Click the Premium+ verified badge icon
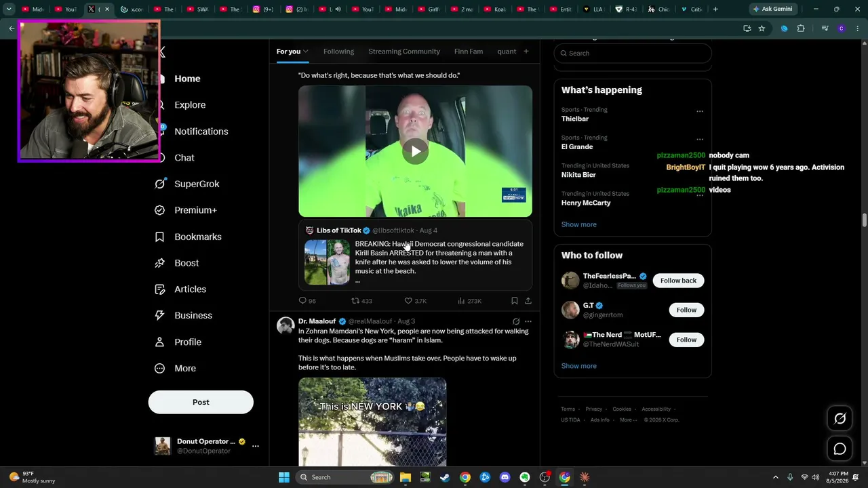868x488 pixels. pyautogui.click(x=160, y=210)
